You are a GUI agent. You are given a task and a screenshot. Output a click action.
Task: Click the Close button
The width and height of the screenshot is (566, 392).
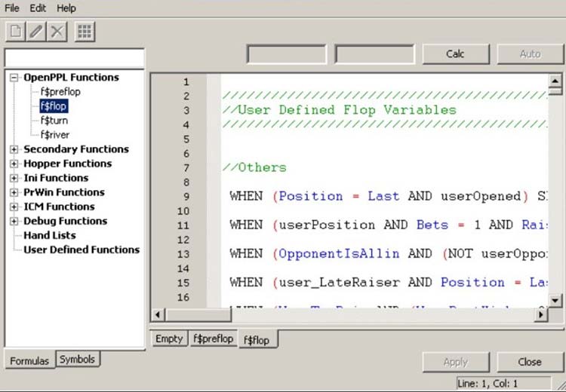pyautogui.click(x=530, y=362)
